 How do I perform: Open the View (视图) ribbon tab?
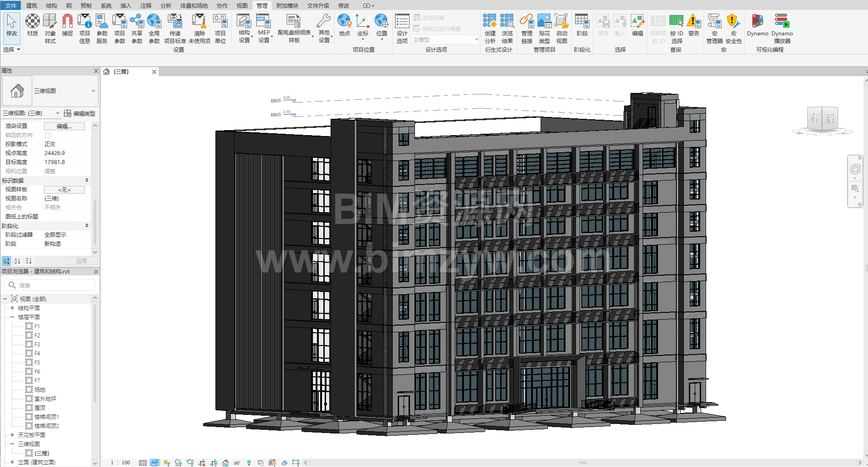coord(242,5)
